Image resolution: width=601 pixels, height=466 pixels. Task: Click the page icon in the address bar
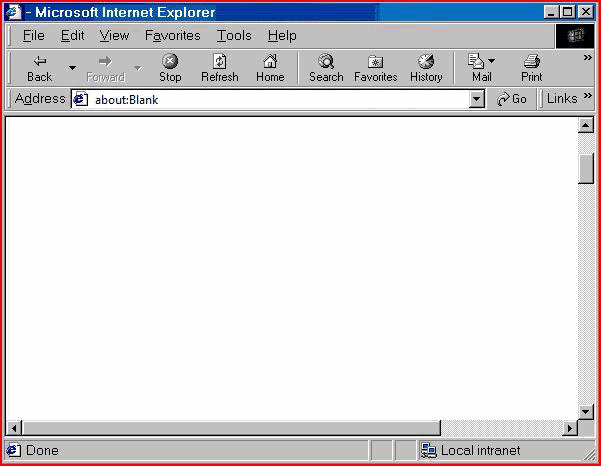click(80, 100)
